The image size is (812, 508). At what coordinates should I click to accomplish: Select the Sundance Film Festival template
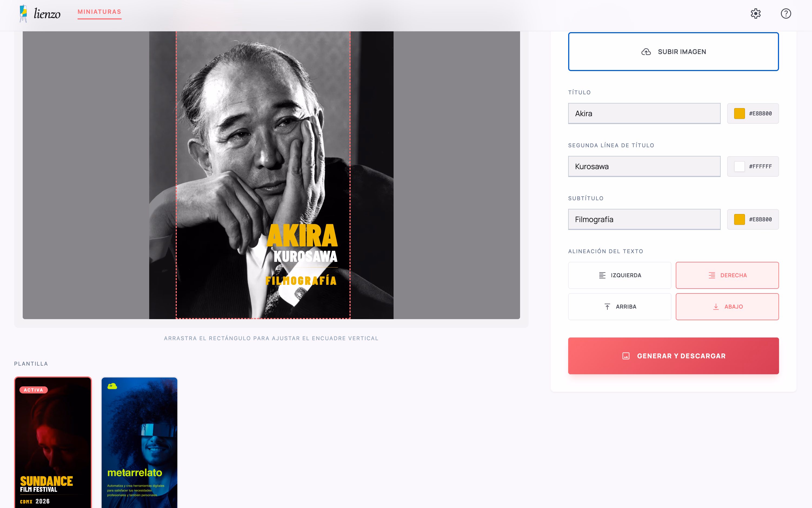[53, 443]
